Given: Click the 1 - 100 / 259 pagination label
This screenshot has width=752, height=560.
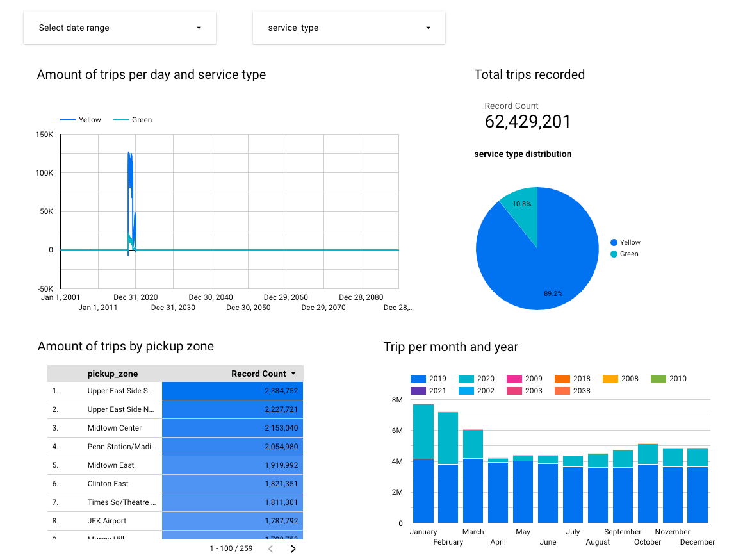Looking at the screenshot, I should tap(232, 548).
